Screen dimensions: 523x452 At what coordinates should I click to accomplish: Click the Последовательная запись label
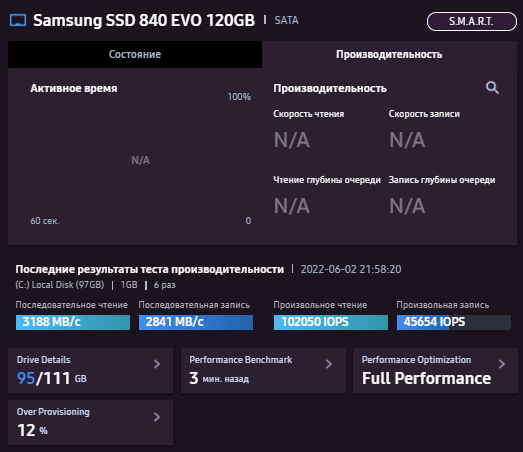pos(194,305)
